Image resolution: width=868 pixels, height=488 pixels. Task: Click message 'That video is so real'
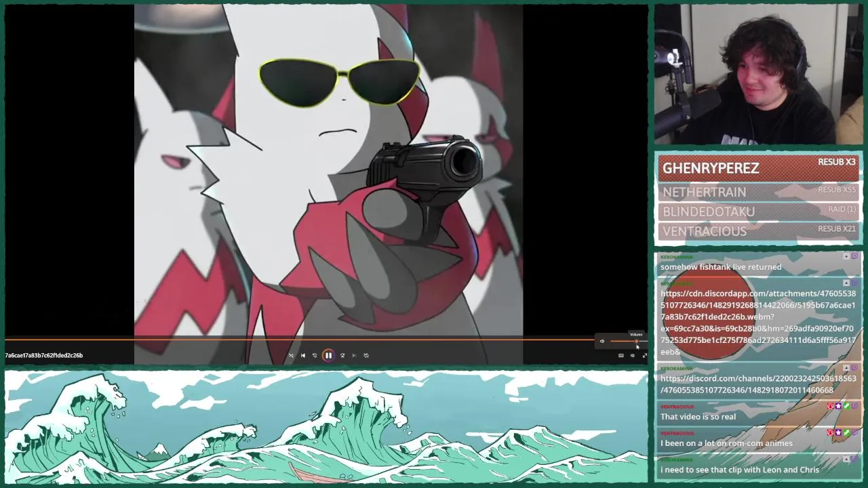click(698, 417)
